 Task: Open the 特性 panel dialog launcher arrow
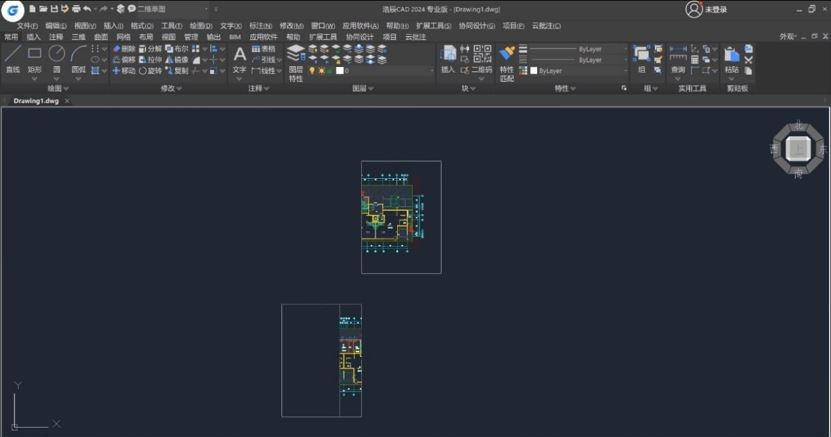[624, 88]
